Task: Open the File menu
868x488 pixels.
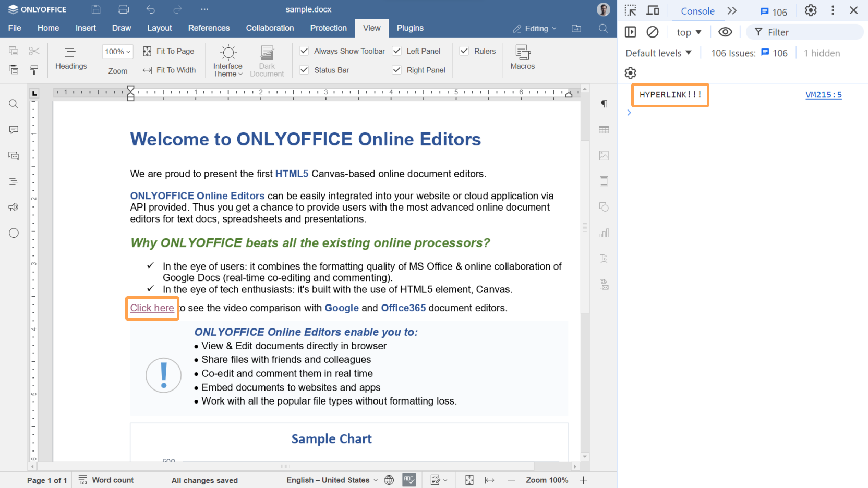Action: [x=15, y=28]
